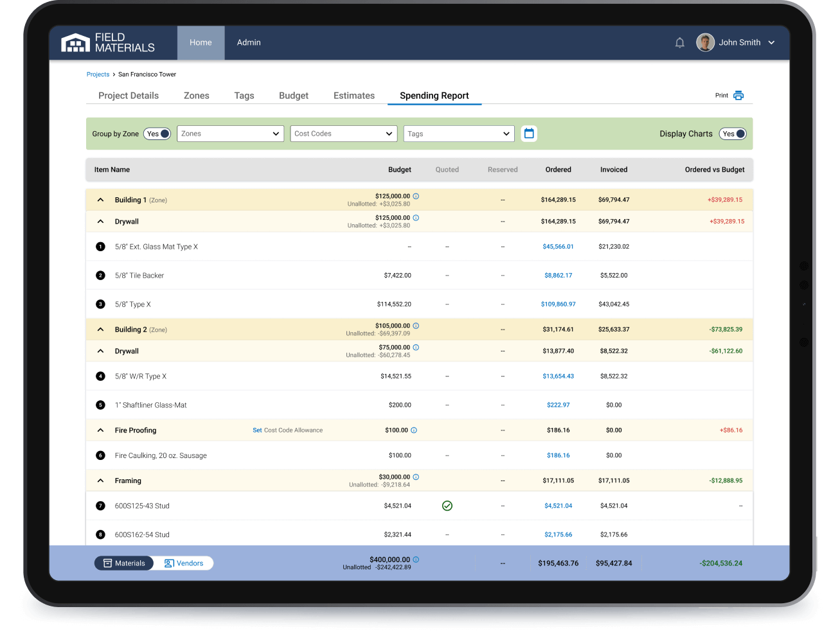Screen dimensions: 840x636
Task: Open notifications via the bell icon
Action: point(679,42)
